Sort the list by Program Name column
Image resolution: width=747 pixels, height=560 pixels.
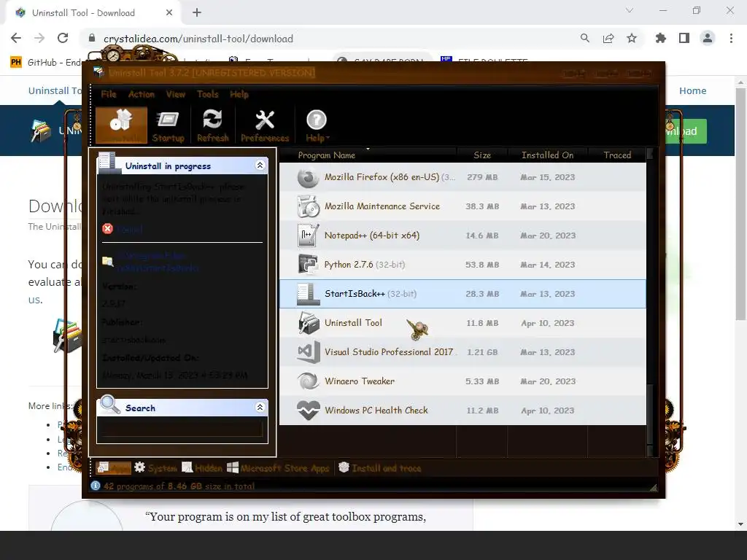coord(368,155)
